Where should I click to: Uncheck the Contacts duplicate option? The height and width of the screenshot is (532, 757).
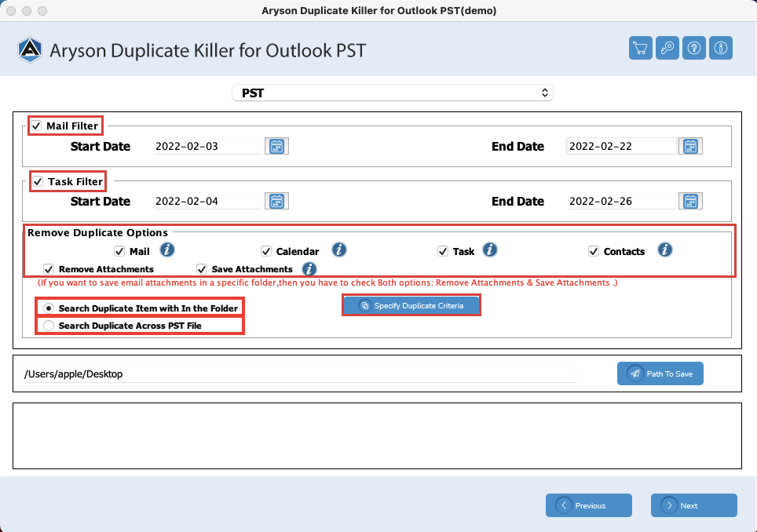click(x=594, y=251)
